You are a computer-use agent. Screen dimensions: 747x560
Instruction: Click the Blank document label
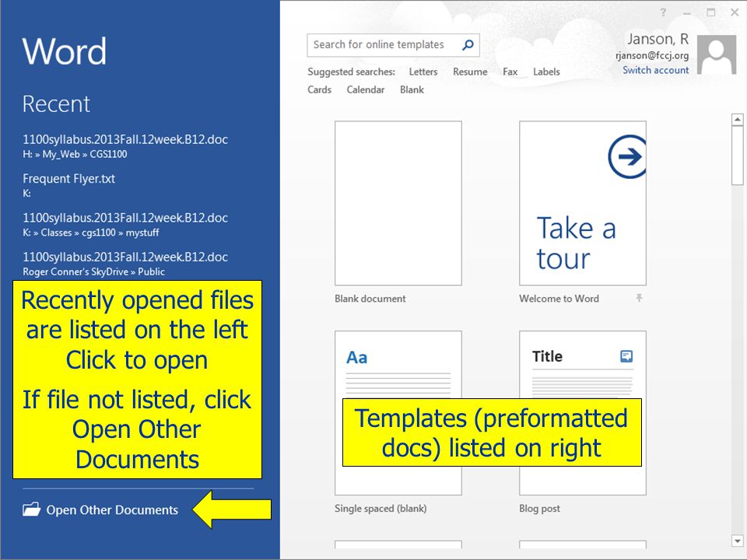[370, 299]
